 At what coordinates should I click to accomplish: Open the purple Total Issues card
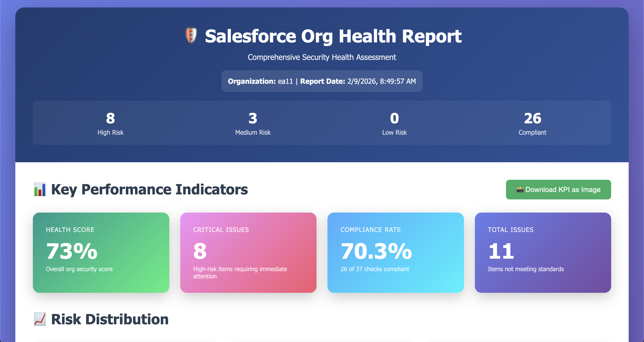tap(543, 252)
